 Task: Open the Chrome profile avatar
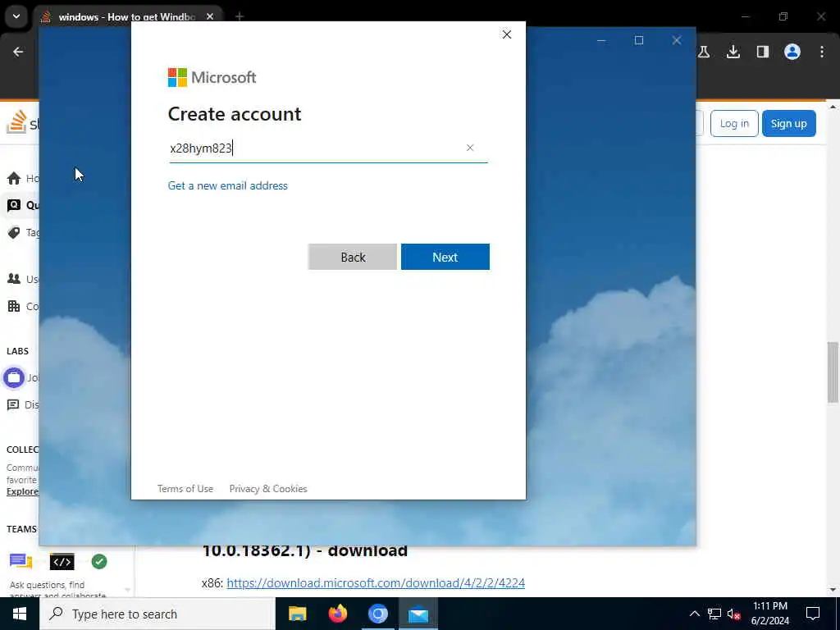792,52
